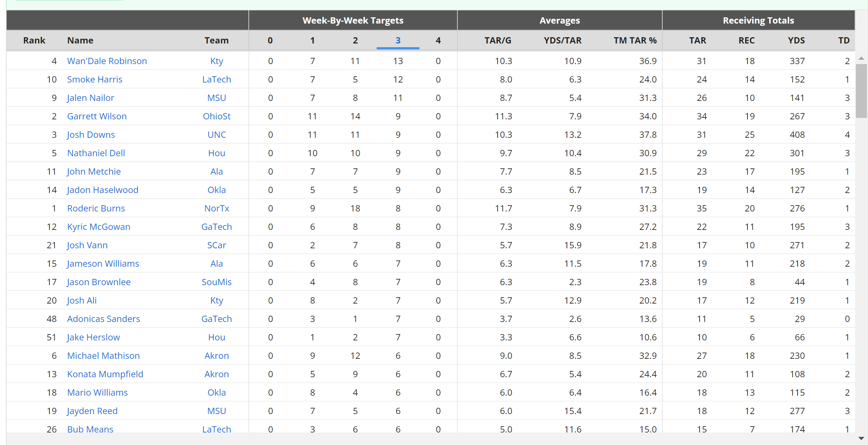The width and height of the screenshot is (868, 445).
Task: Open Jadon Haselwood player link
Action: tap(102, 190)
